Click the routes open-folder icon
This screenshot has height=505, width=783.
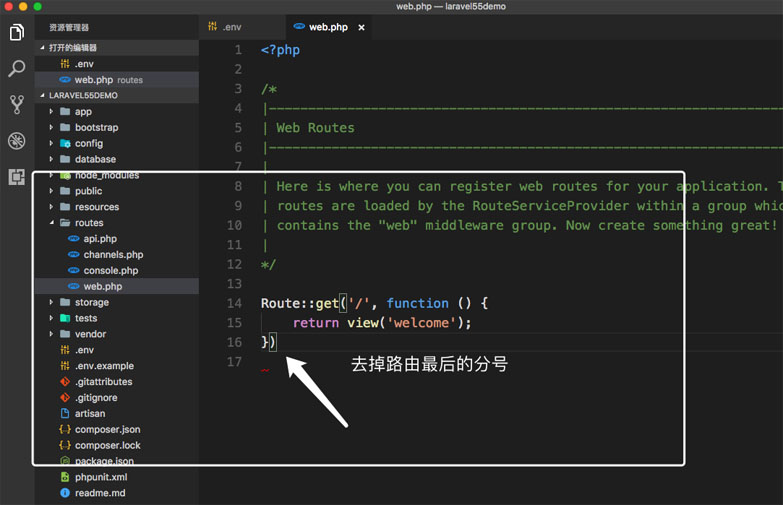(x=65, y=223)
